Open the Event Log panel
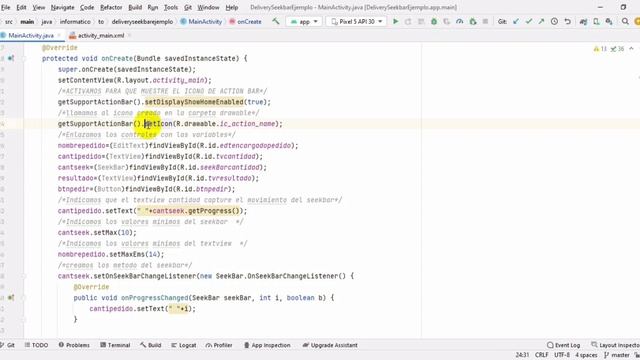 (x=563, y=345)
